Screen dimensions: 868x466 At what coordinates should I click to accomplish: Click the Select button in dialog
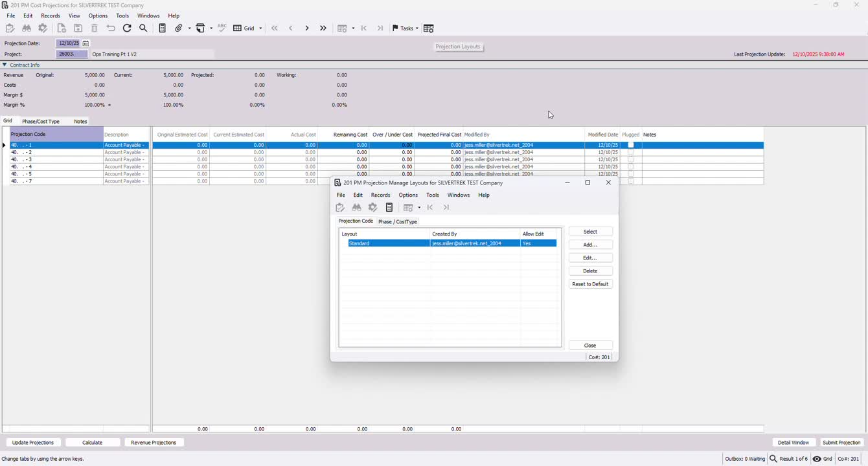point(591,232)
